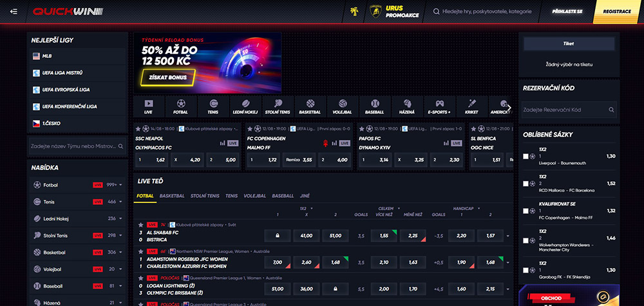Open the Tiket tab button
The height and width of the screenshot is (306, 644).
[569, 44]
